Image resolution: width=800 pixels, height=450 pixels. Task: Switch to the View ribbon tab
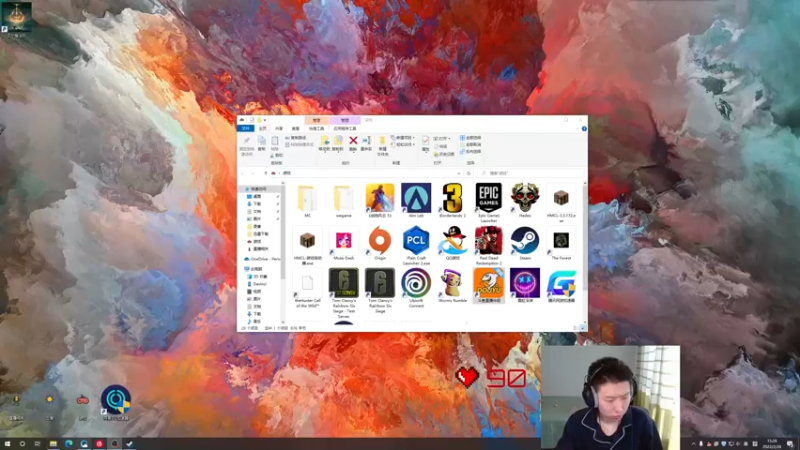295,129
